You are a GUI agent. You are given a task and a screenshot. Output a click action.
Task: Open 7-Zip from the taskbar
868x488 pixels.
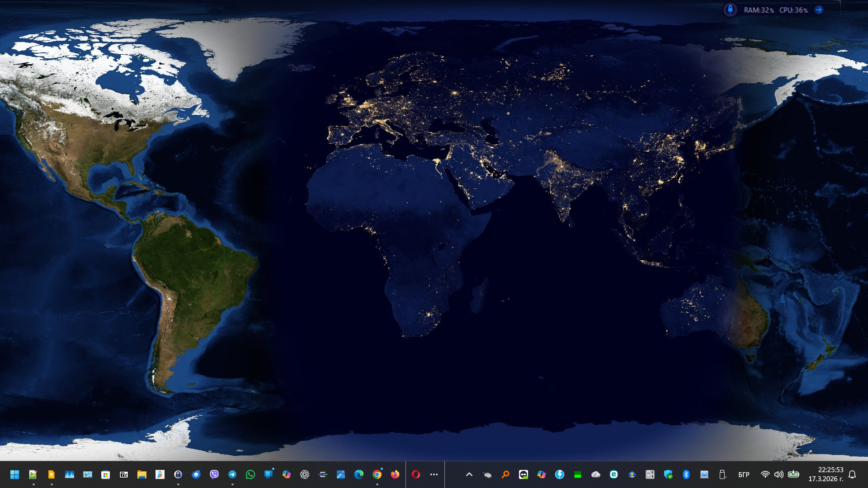[123, 474]
